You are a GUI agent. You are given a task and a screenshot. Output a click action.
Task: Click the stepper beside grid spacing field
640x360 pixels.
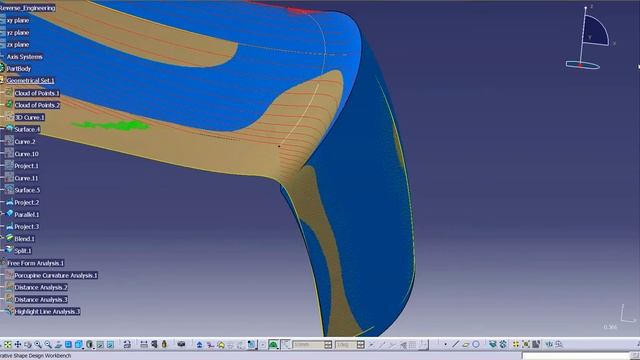tap(328, 345)
